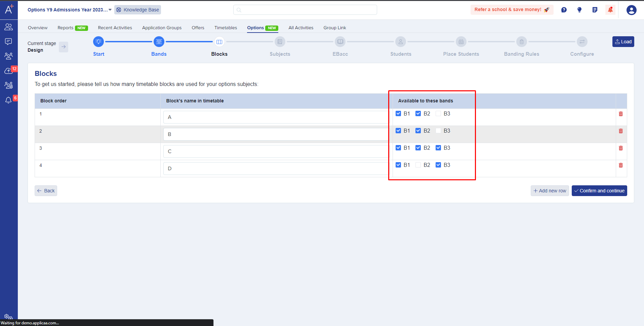Jump to the EBacc step icon
Viewport: 644px width, 326px height.
pyautogui.click(x=340, y=42)
